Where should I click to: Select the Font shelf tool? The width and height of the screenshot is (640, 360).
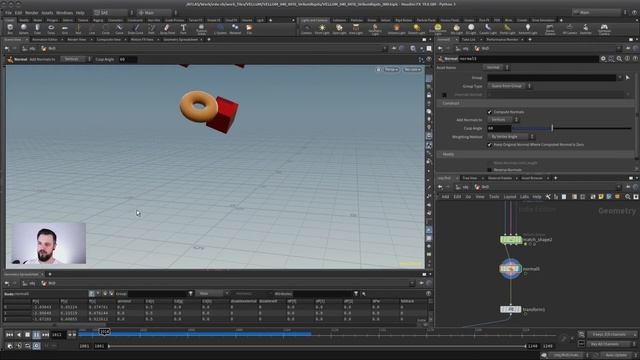pos(183,29)
